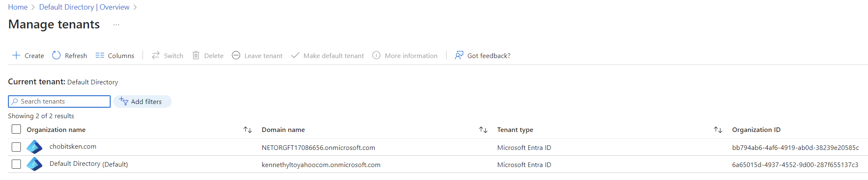Click the Delete toolbar label
The image size is (868, 180).
[214, 56]
